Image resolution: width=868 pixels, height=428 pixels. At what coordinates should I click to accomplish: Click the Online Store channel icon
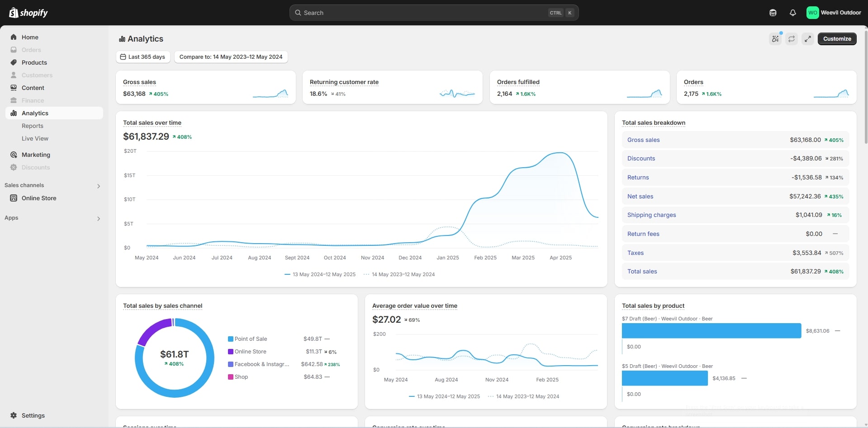pos(14,198)
